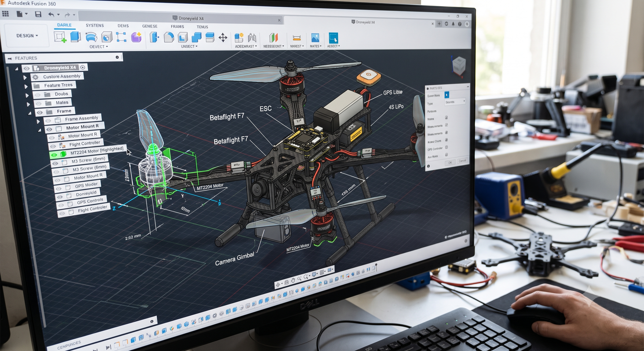Viewport: 644px width, 351px height.
Task: Select the Split Body icon
Action: click(x=210, y=37)
